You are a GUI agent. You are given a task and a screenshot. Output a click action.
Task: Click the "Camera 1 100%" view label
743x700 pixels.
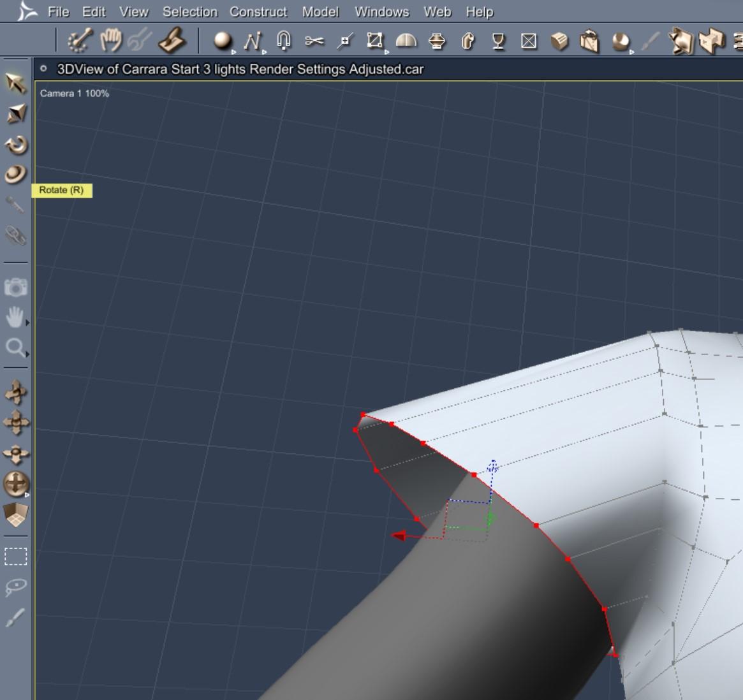tap(75, 93)
